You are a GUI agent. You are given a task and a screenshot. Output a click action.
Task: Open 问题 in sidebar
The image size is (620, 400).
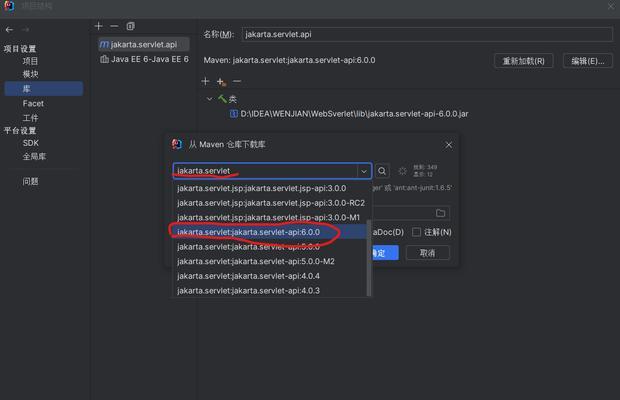[x=30, y=181]
